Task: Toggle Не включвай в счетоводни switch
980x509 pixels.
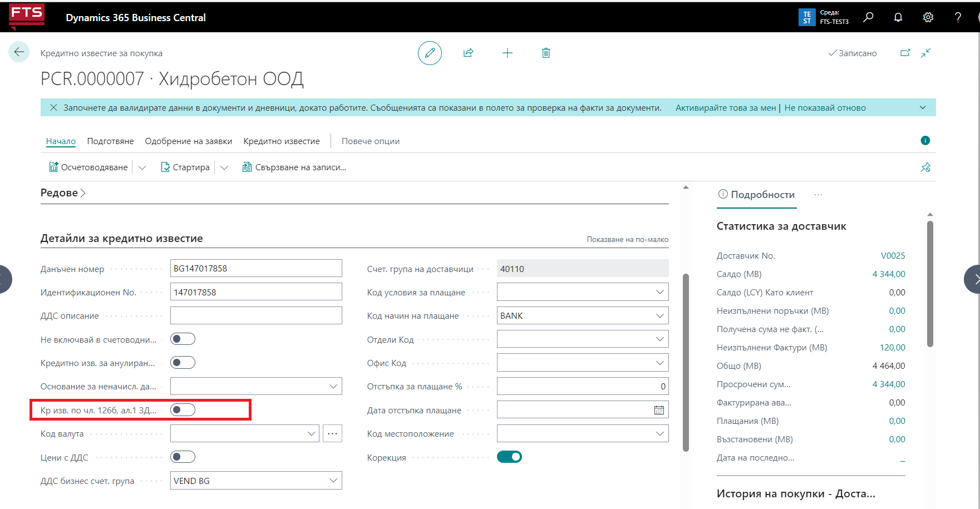Action: (x=183, y=339)
